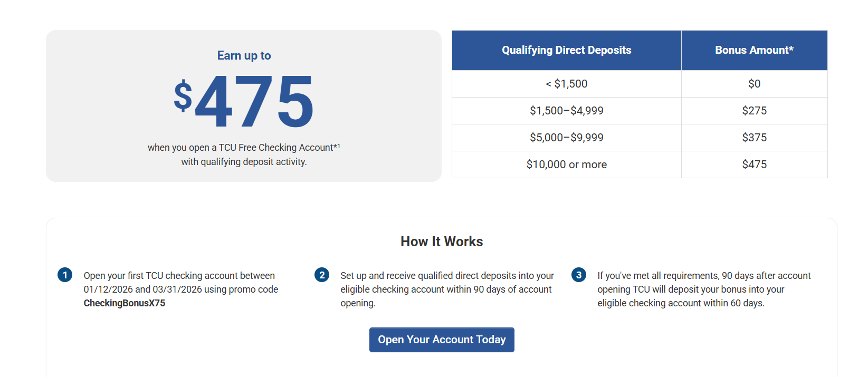Click the Qualifying Direct Deposits column header
868x377 pixels.
tap(566, 50)
